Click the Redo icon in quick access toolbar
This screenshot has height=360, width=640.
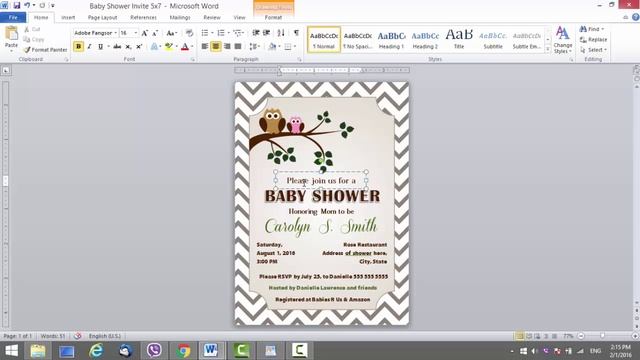tap(42, 6)
